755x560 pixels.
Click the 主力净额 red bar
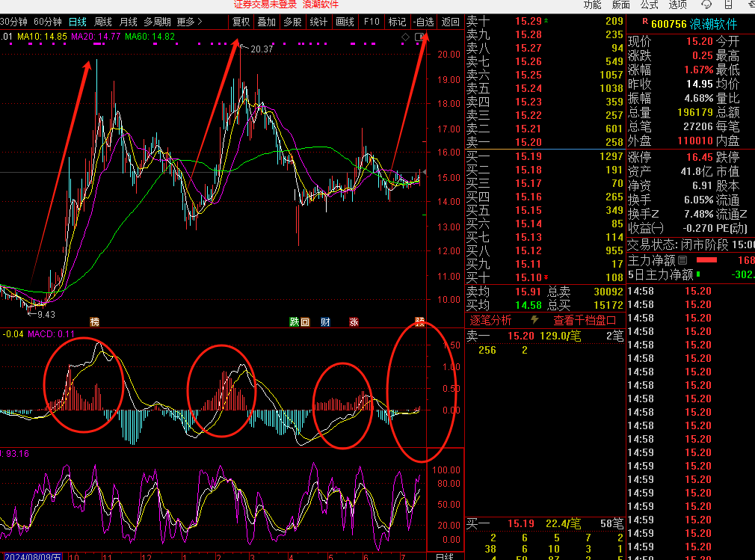tap(706, 260)
